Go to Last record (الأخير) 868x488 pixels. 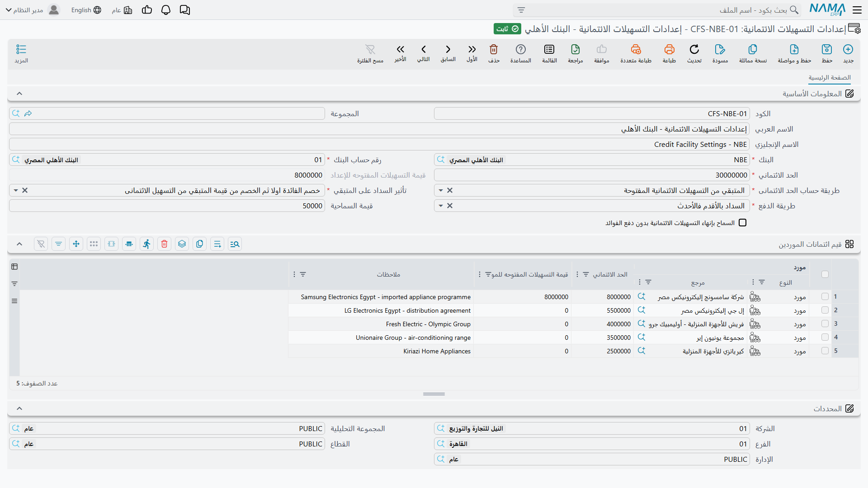(x=400, y=53)
